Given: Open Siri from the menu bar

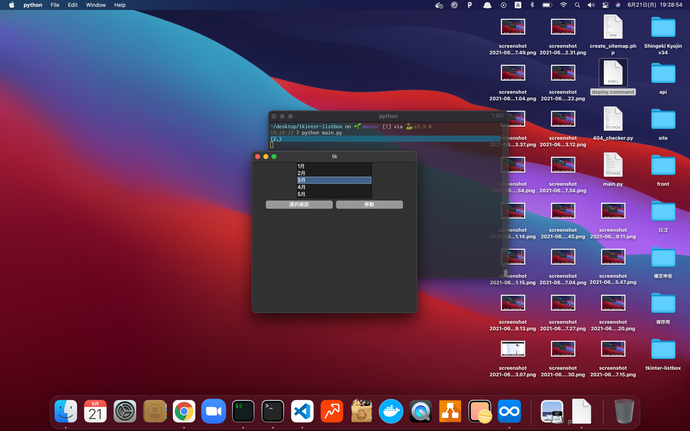Looking at the screenshot, I should [618, 5].
